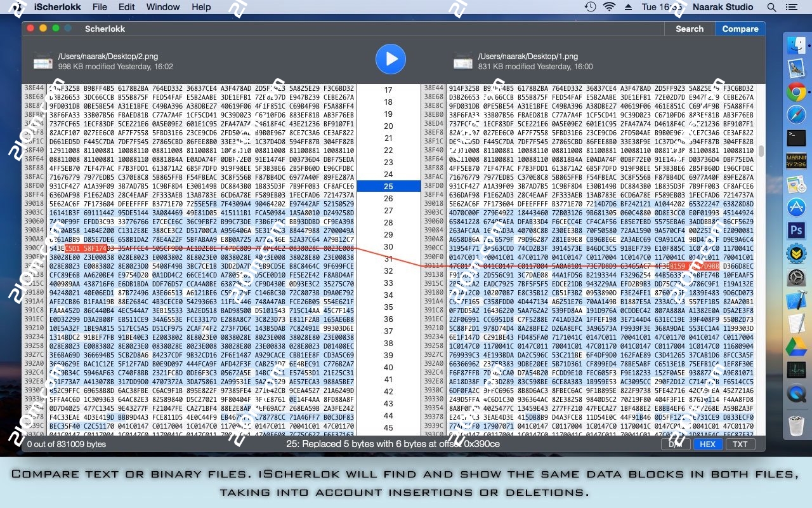
Task: Click the red highlighted bytes in right pane
Action: coord(693,265)
